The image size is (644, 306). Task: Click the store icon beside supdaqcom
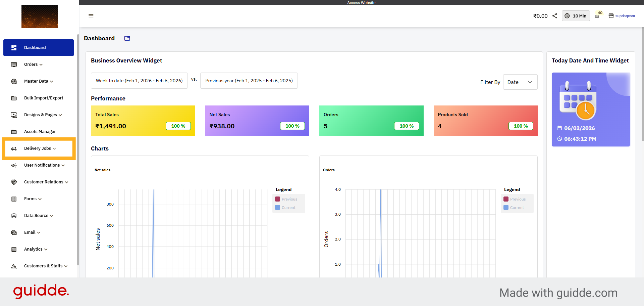[611, 16]
